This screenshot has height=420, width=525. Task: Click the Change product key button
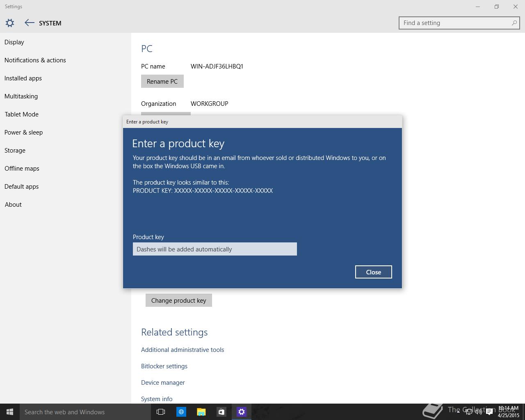click(x=179, y=300)
